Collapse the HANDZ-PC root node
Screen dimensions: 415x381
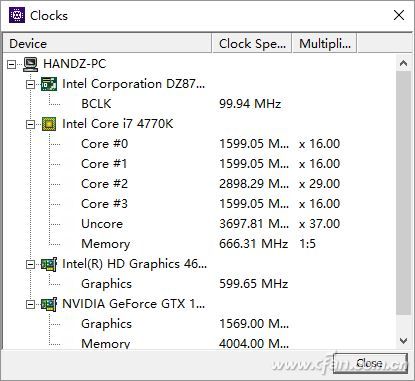tap(12, 64)
